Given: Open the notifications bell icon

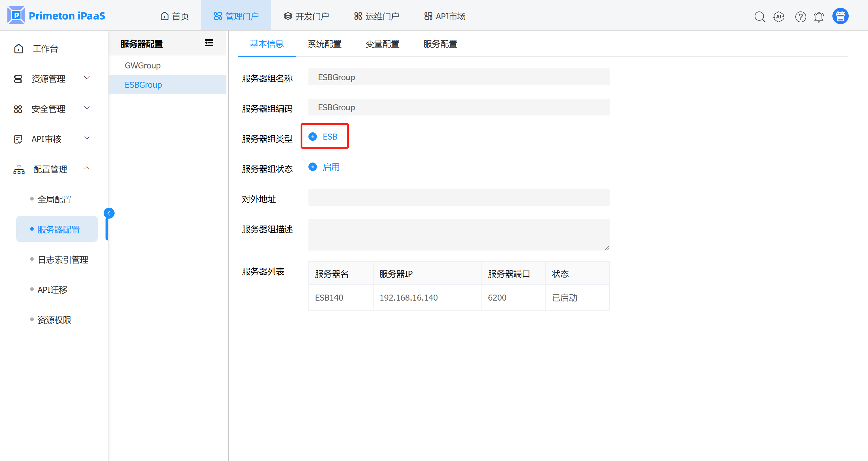Looking at the screenshot, I should point(819,17).
